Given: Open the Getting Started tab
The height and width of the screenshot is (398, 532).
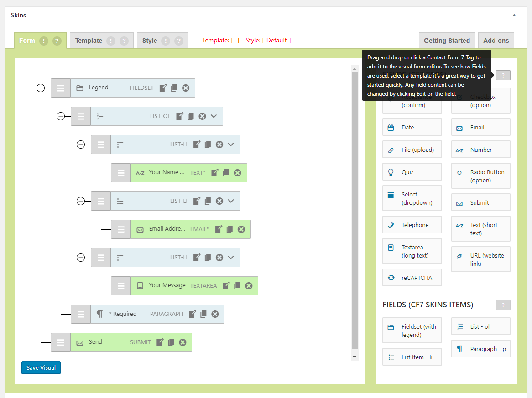Looking at the screenshot, I should (x=447, y=41).
